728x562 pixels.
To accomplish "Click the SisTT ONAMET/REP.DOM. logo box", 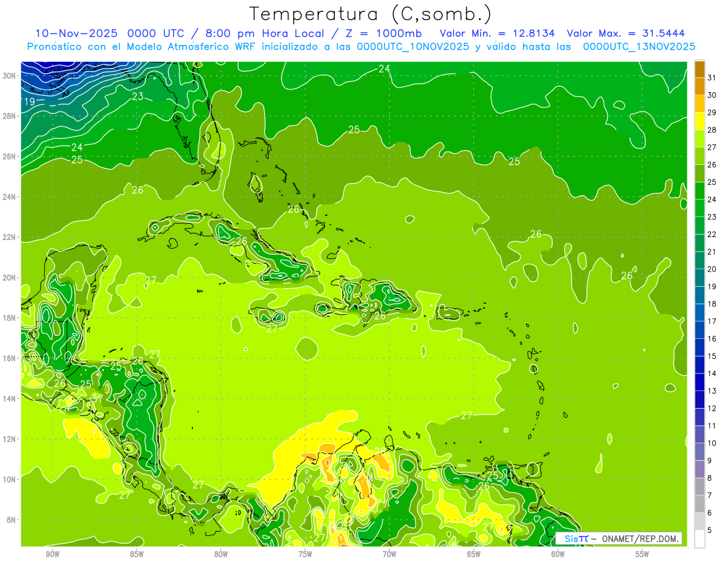I will click(618, 538).
